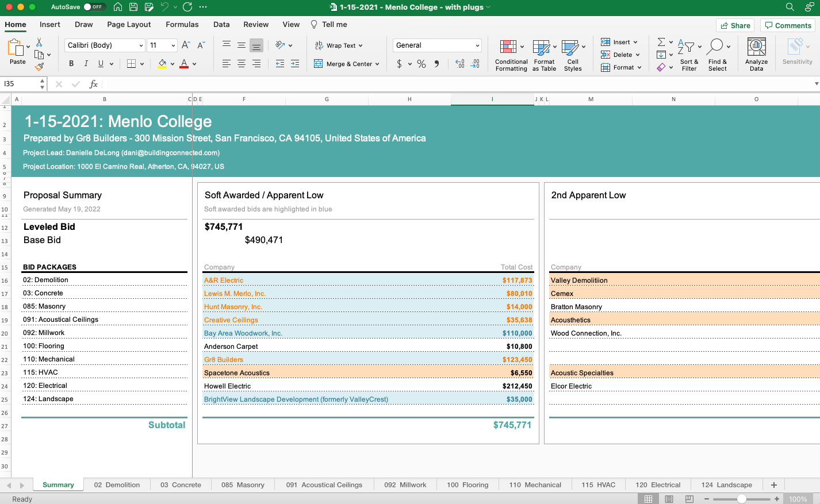Toggle AutoSave switch
The height and width of the screenshot is (504, 820).
click(x=94, y=7)
